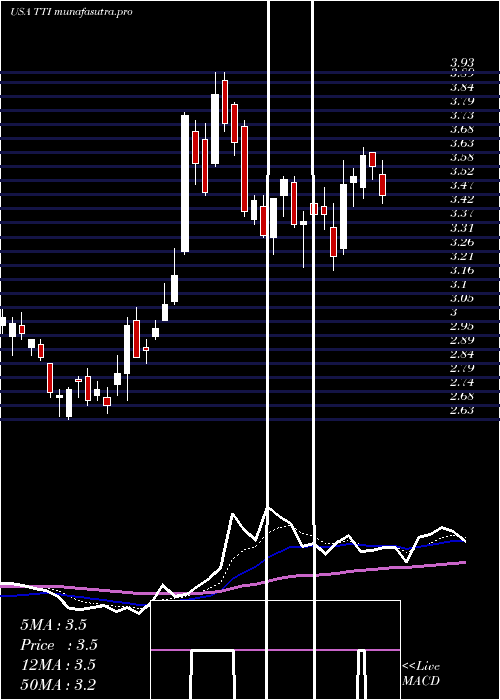Screen dimensions: 500x700
Task: Click the tallest white candlestick body
Action: coord(185,183)
